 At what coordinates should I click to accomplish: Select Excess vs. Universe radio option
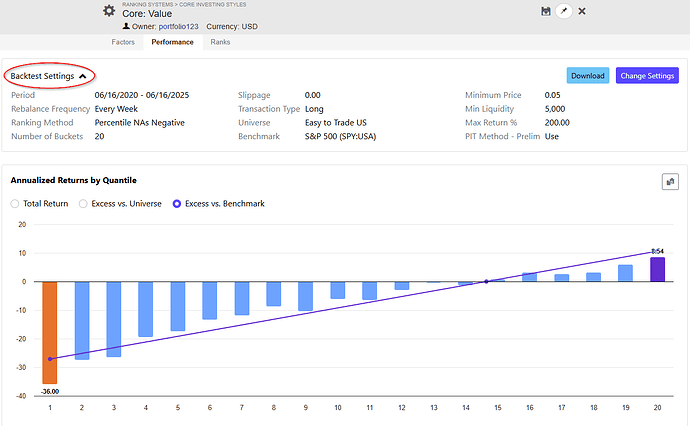[83, 204]
